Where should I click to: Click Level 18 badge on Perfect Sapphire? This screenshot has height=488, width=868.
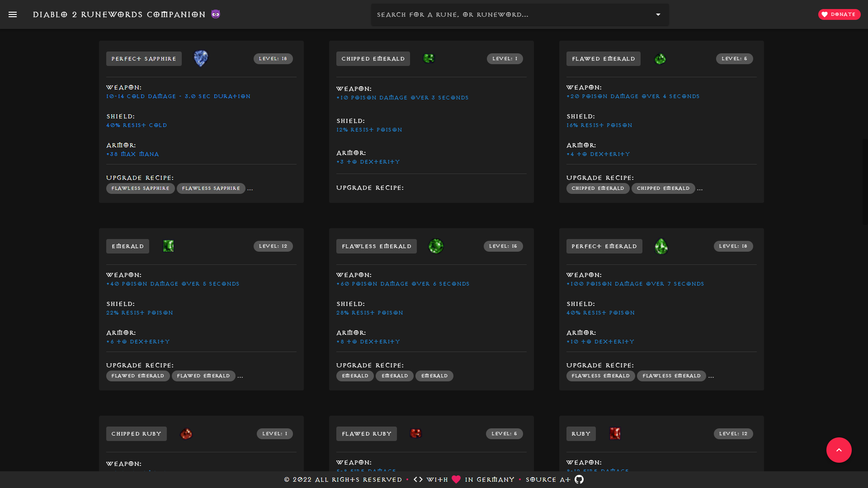(x=273, y=59)
